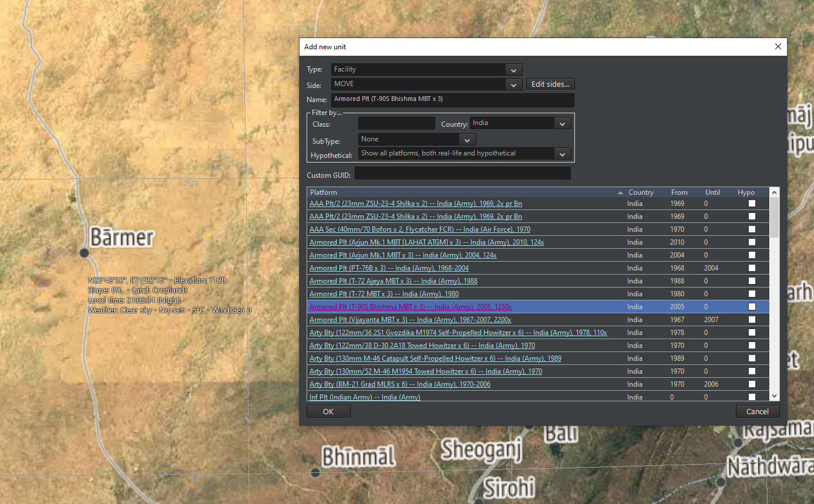
Task: Click the platform list scrollbar down arrow
Action: [774, 397]
